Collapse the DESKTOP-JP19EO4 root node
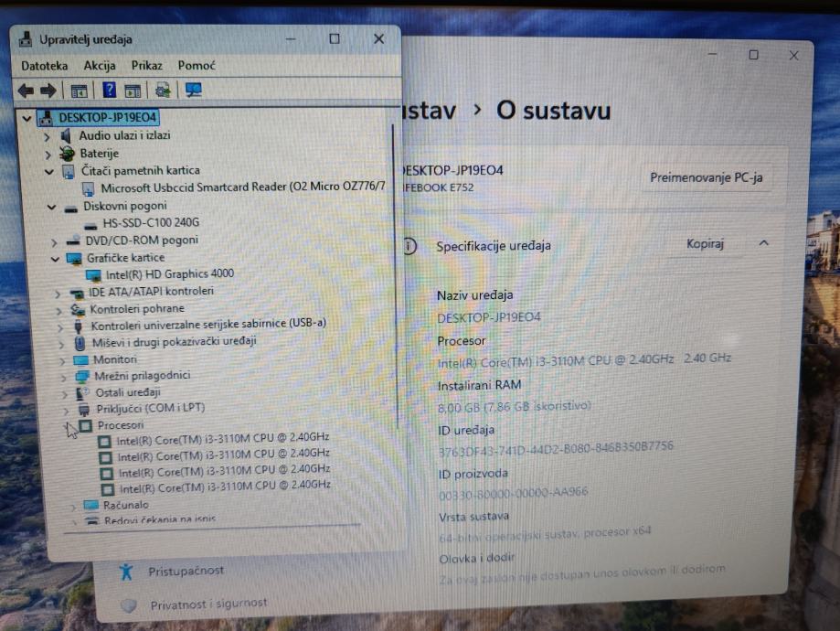This screenshot has width=840, height=631. (x=27, y=118)
